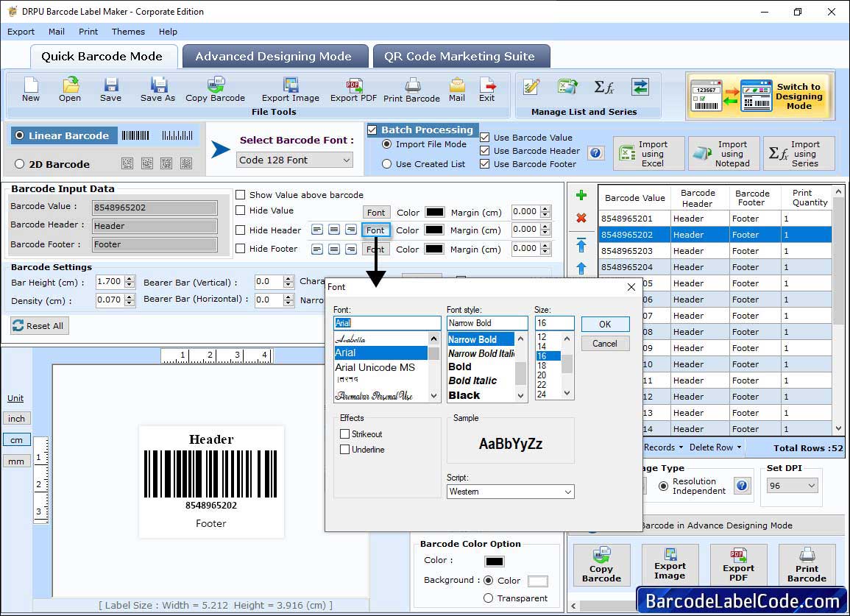Select the Linear Barcode radio button
Viewport: 850px width, 616px height.
coord(20,135)
